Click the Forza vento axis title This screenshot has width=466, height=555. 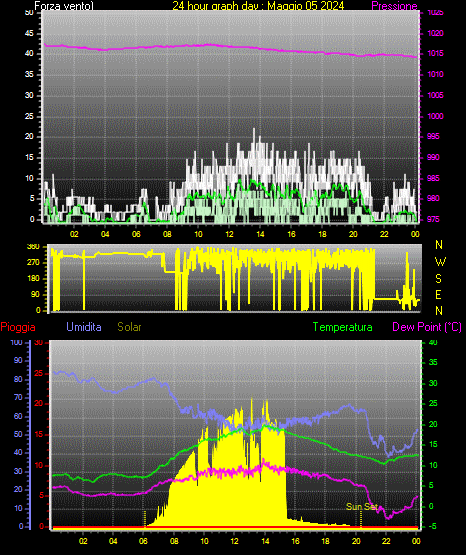(x=64, y=6)
